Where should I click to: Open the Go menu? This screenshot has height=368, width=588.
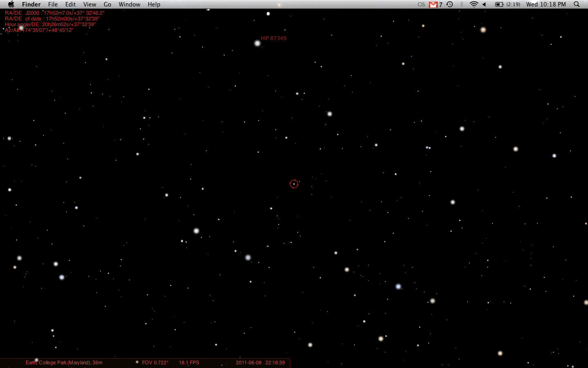pyautogui.click(x=107, y=4)
